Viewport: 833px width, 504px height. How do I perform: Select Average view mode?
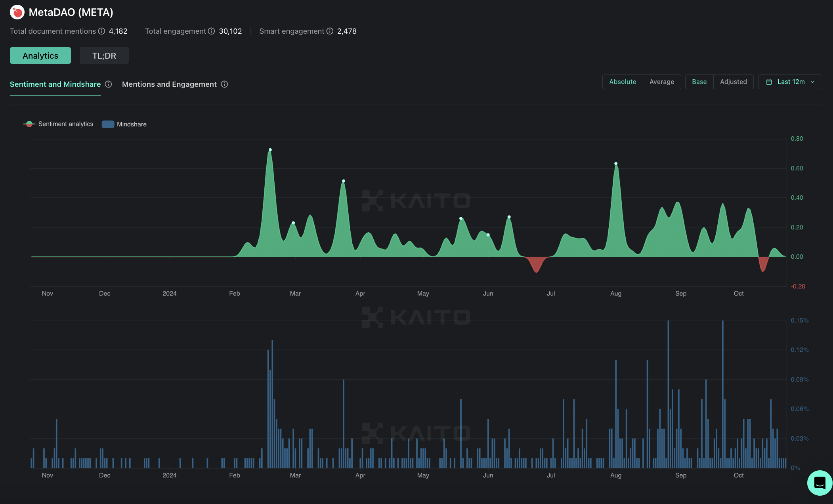coord(662,82)
